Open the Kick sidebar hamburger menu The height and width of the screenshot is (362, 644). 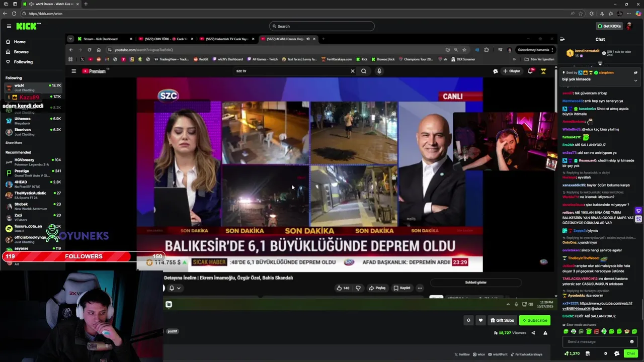click(9, 26)
